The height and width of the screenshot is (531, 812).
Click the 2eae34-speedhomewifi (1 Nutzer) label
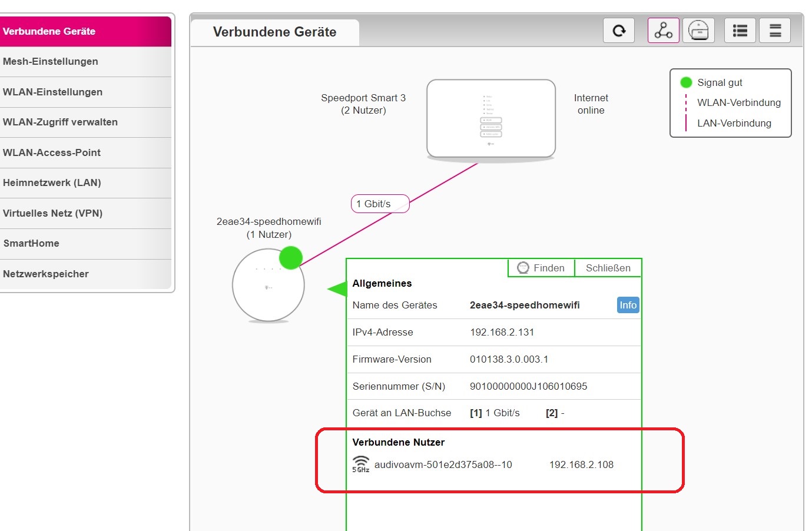click(269, 228)
